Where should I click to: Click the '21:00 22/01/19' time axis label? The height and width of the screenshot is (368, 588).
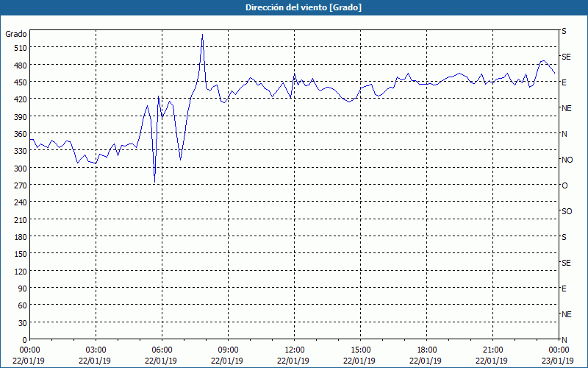pos(492,355)
